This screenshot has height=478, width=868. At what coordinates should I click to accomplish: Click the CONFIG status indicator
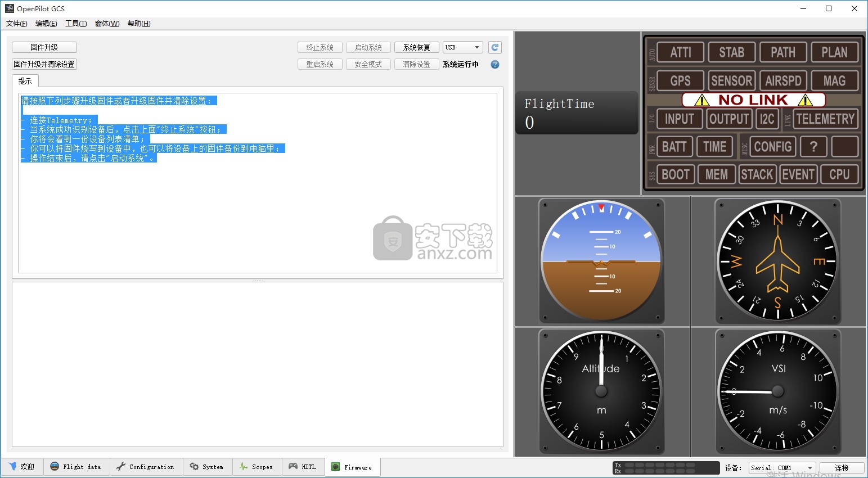point(772,147)
